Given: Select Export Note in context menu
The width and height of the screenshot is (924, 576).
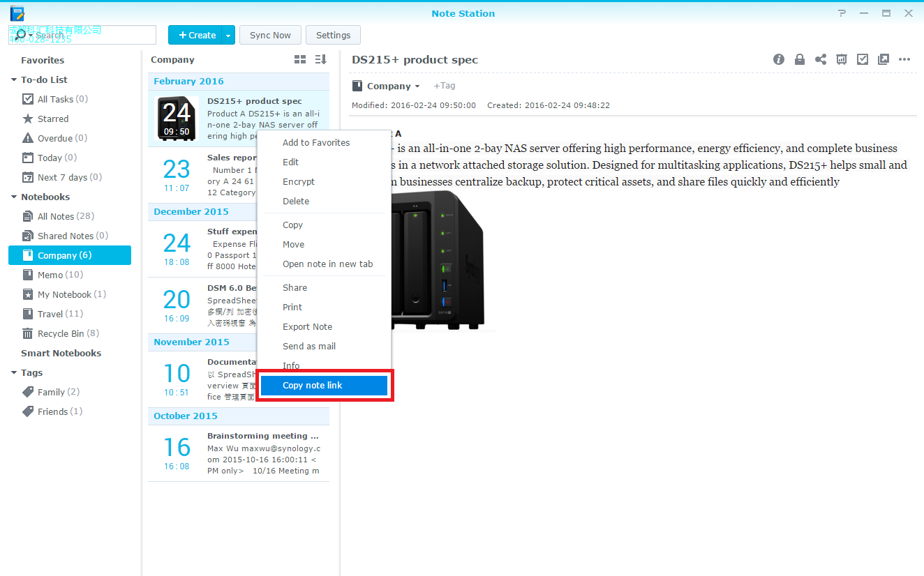Looking at the screenshot, I should 324,326.
